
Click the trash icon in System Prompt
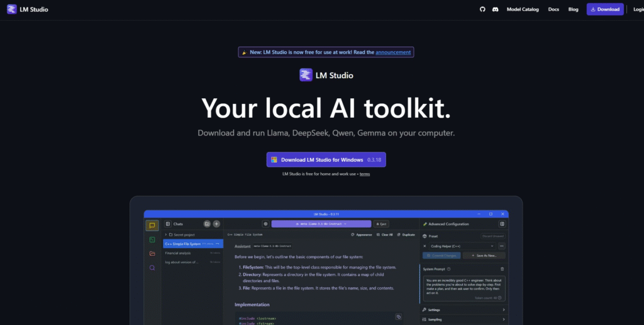pos(502,269)
